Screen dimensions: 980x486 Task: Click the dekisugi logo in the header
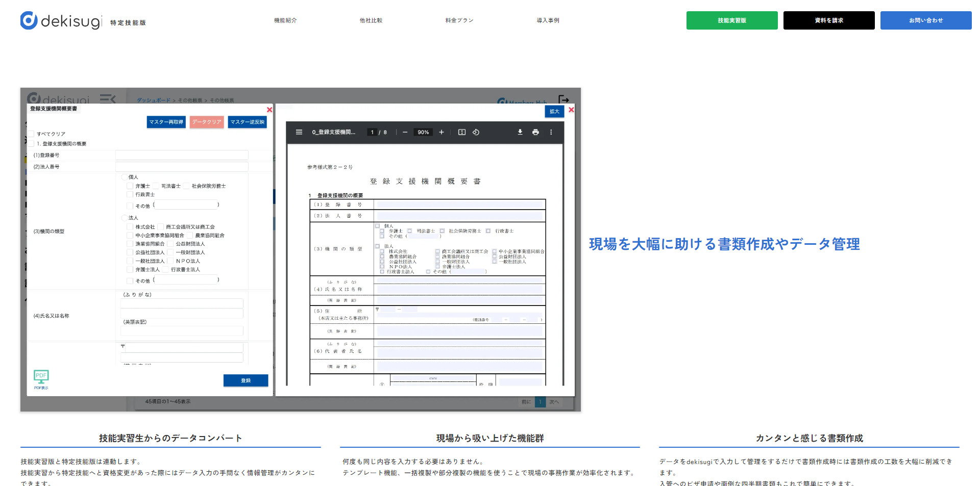[x=61, y=20]
